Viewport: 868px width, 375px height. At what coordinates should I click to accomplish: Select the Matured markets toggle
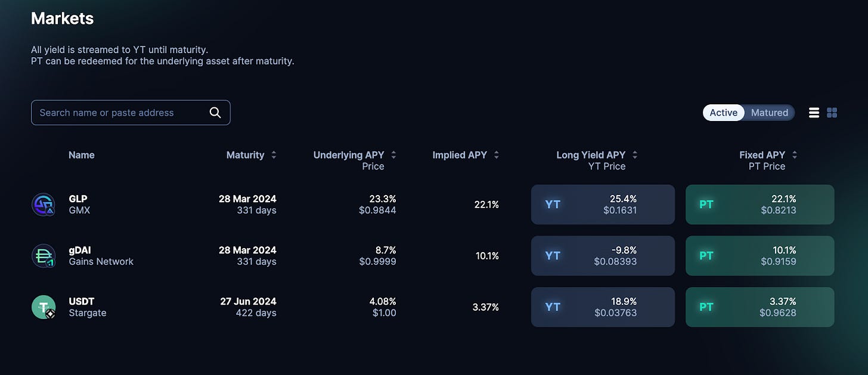coord(769,113)
